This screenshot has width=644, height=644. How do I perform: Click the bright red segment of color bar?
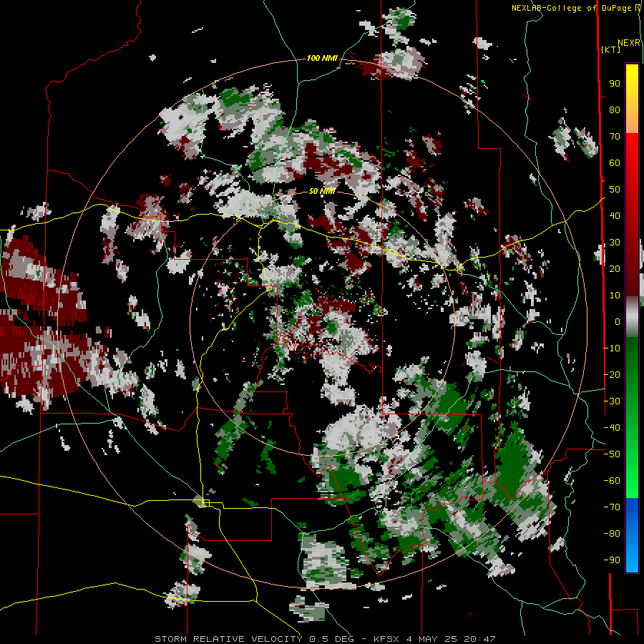(632, 152)
